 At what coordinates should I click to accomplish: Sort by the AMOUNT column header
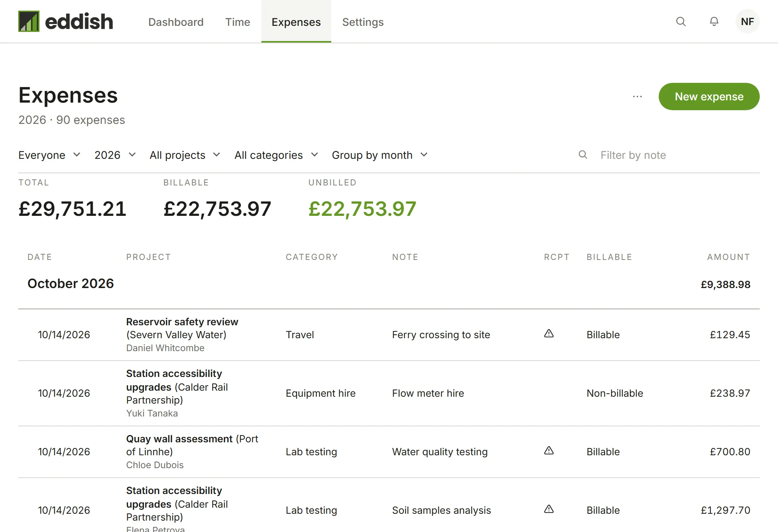tap(729, 257)
